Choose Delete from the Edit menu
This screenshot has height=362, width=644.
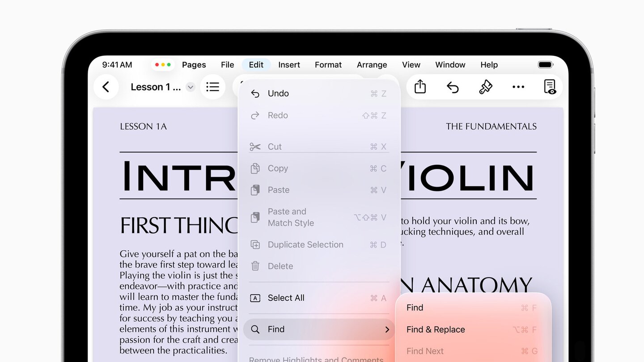click(x=319, y=266)
